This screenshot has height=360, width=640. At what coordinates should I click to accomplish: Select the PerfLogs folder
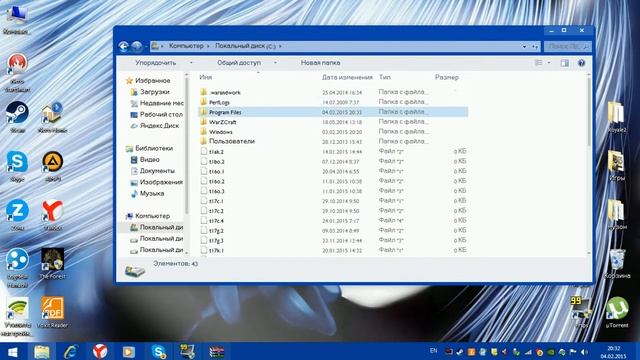tap(219, 102)
